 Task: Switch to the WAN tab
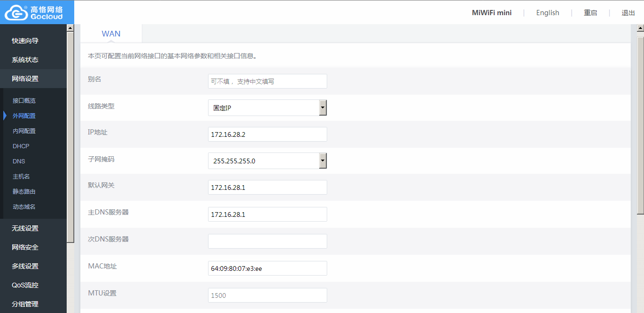pyautogui.click(x=111, y=34)
